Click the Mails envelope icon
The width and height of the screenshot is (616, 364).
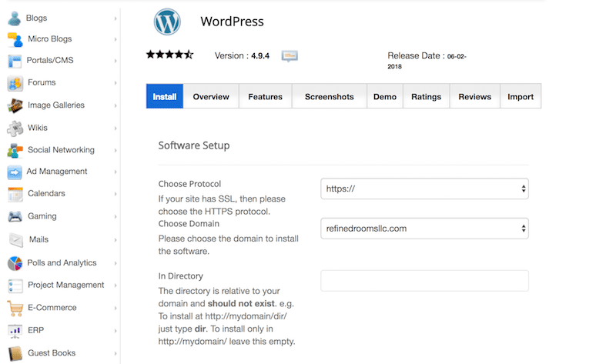(x=16, y=239)
